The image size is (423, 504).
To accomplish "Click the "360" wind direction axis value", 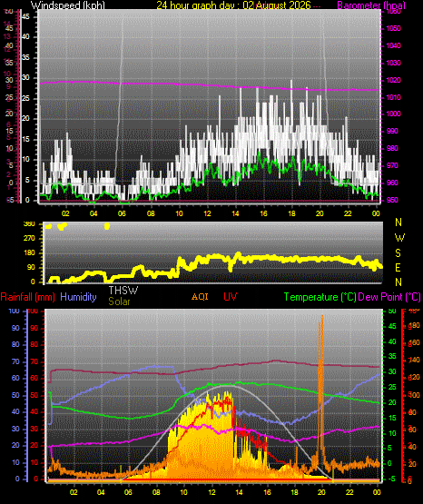I will coord(29,224).
